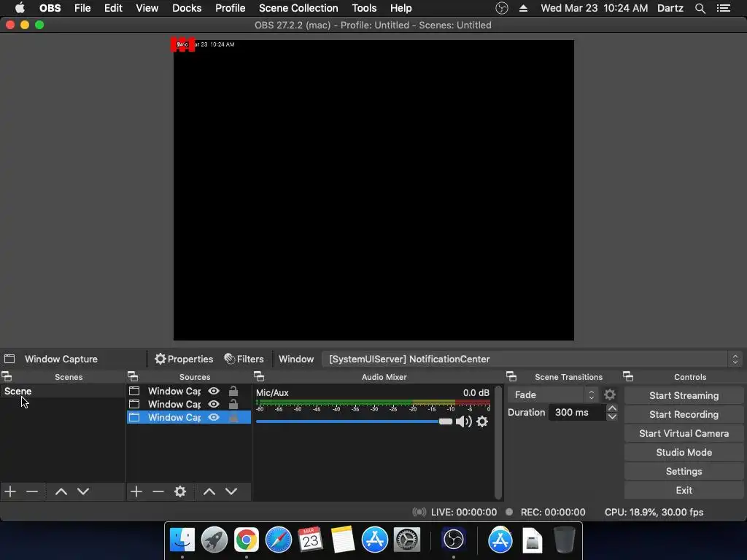Open the Scene Collection menu
The width and height of the screenshot is (747, 560).
pyautogui.click(x=298, y=8)
